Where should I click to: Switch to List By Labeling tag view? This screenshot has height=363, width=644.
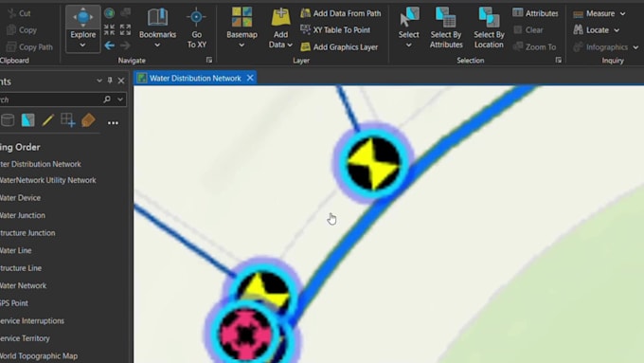pyautogui.click(x=88, y=120)
